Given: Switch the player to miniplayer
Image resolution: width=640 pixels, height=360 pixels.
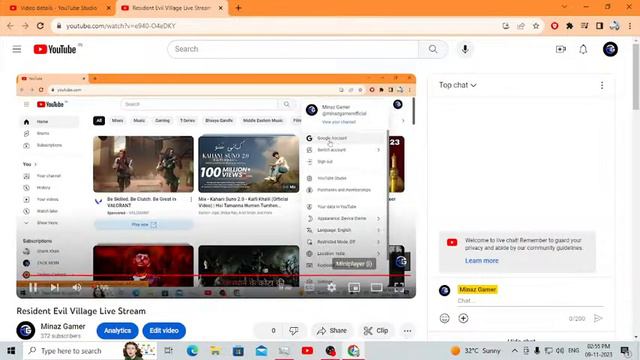Looking at the screenshot, I should coord(354,287).
